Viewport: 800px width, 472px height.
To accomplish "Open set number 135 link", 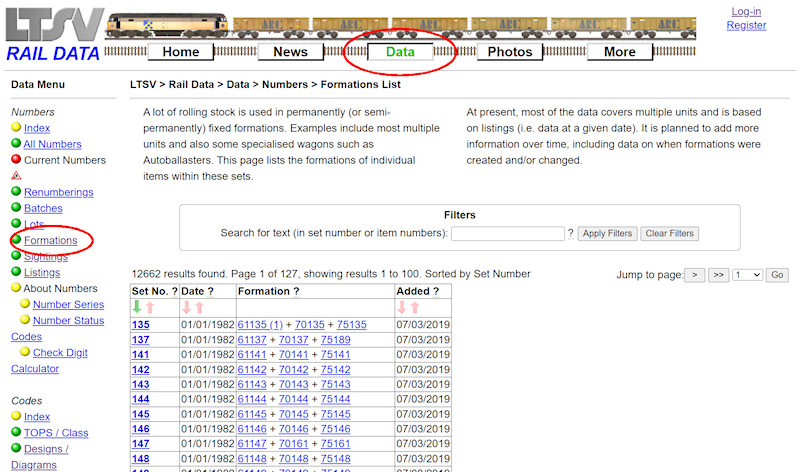I will (x=140, y=325).
